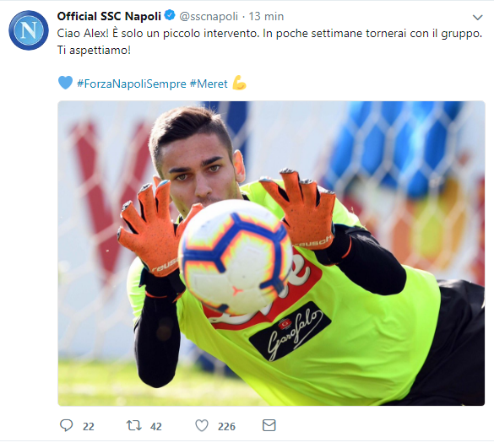Send tweet via direct message envelope
This screenshot has width=494, height=448.
click(269, 425)
